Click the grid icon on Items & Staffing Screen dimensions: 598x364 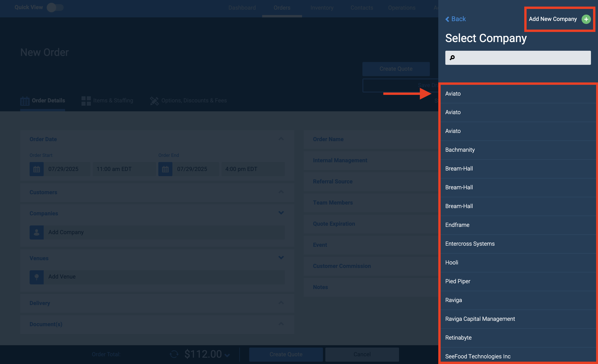pos(86,101)
